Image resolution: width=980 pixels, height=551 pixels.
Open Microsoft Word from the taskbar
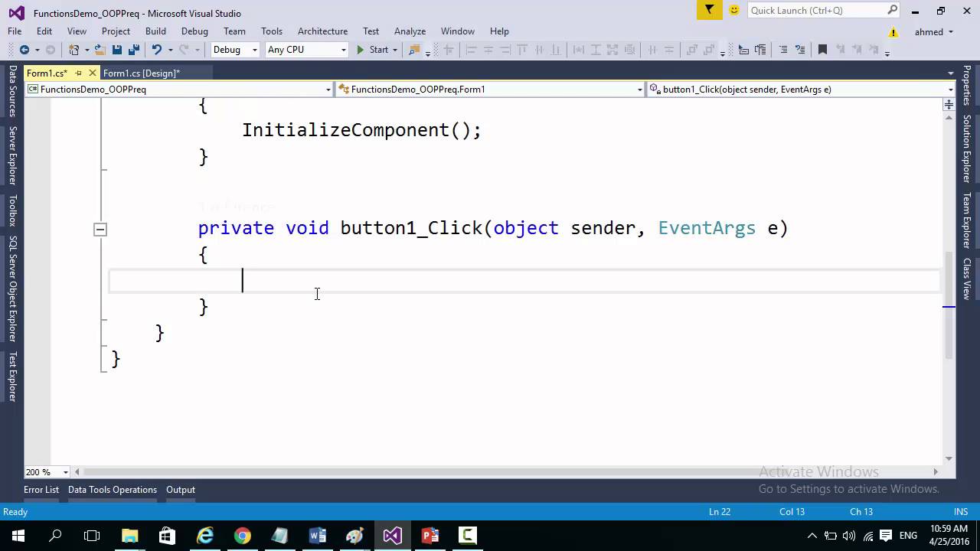pyautogui.click(x=317, y=536)
